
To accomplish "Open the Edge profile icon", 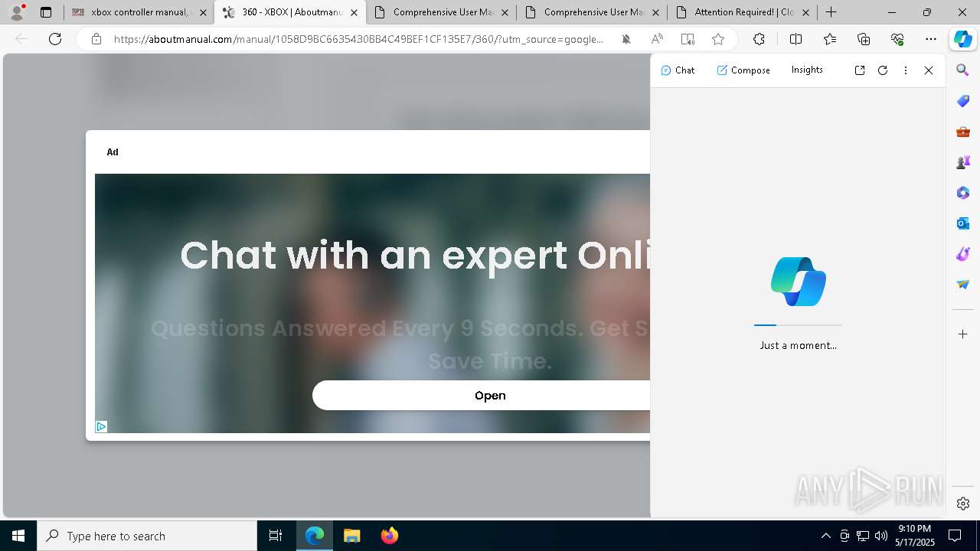I will [x=16, y=12].
